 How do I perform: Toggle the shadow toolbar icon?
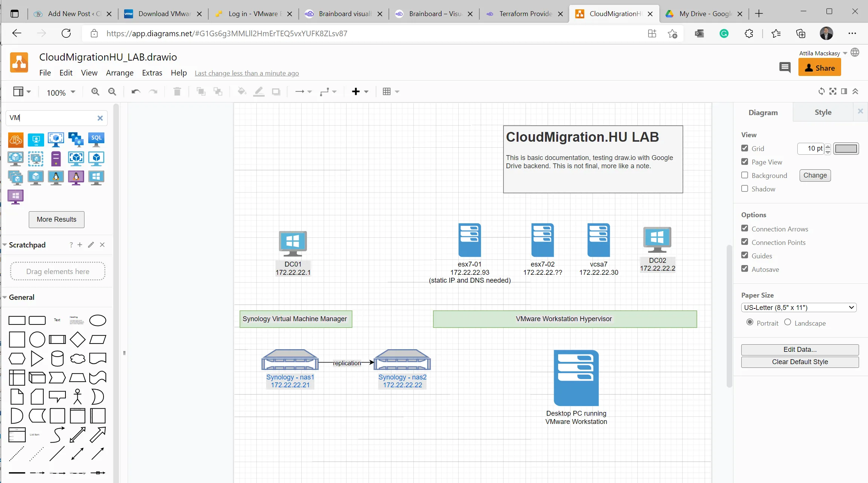[x=276, y=92]
